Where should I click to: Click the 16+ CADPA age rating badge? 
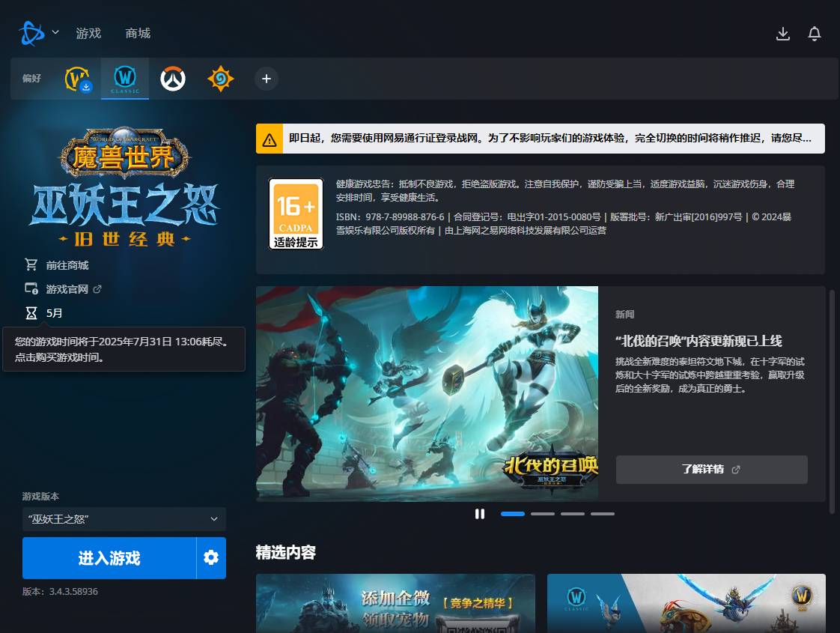click(x=296, y=213)
